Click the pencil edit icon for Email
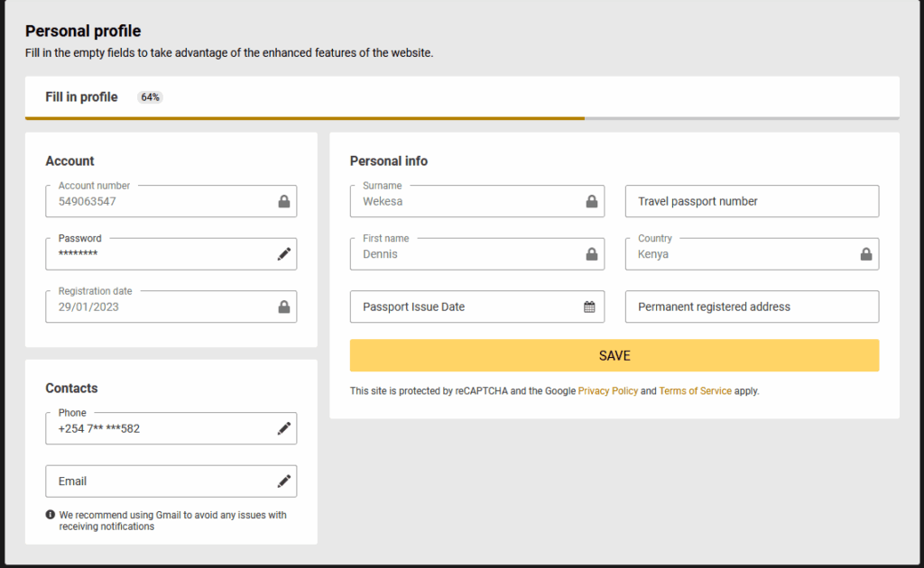This screenshot has height=568, width=924. 284,481
